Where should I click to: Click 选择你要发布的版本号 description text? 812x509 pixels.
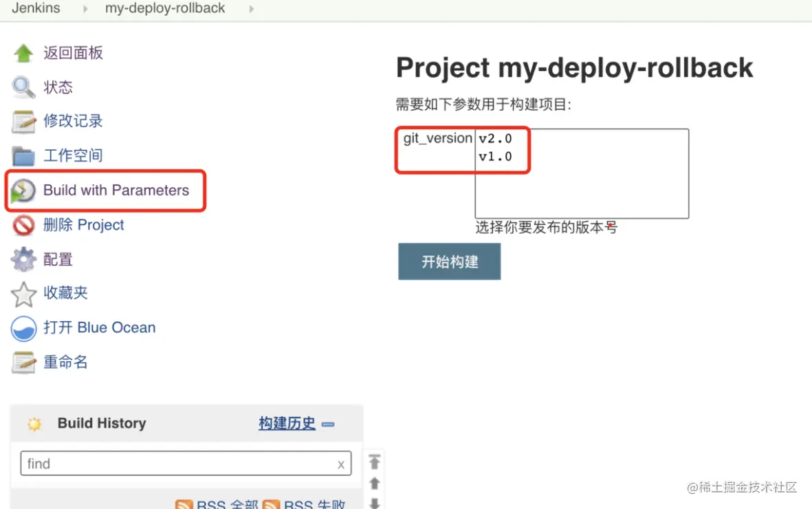547,228
